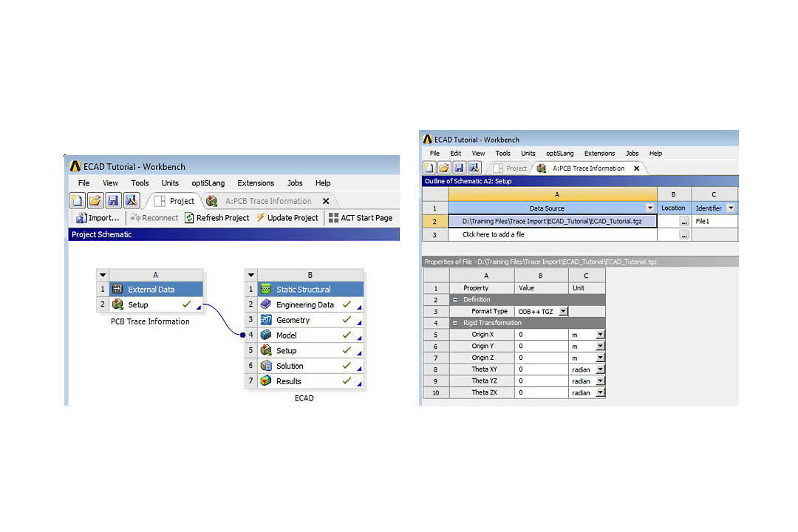Open Edit menu in right Workbench window
The height and width of the screenshot is (532, 798).
[x=455, y=153]
